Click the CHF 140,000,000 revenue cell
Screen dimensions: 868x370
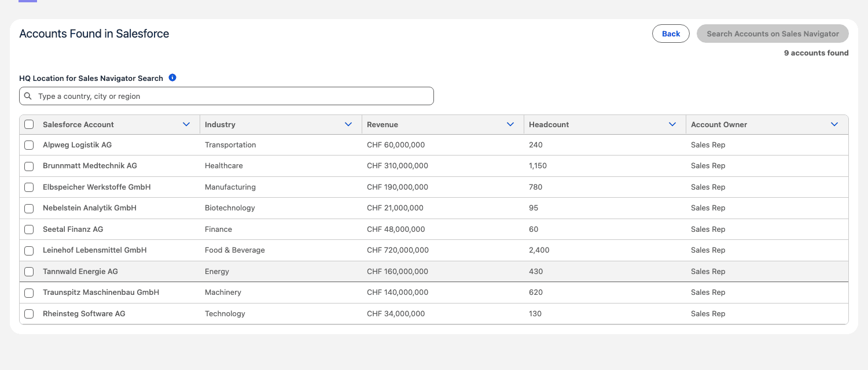click(x=398, y=292)
